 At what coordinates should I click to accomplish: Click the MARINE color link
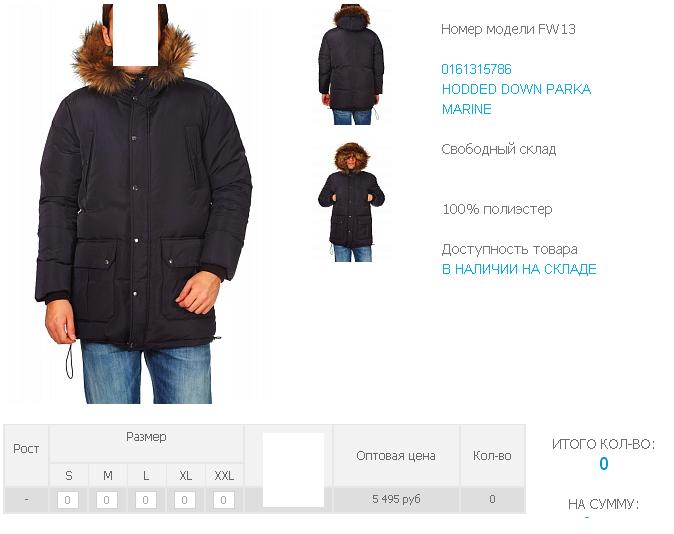coord(466,109)
